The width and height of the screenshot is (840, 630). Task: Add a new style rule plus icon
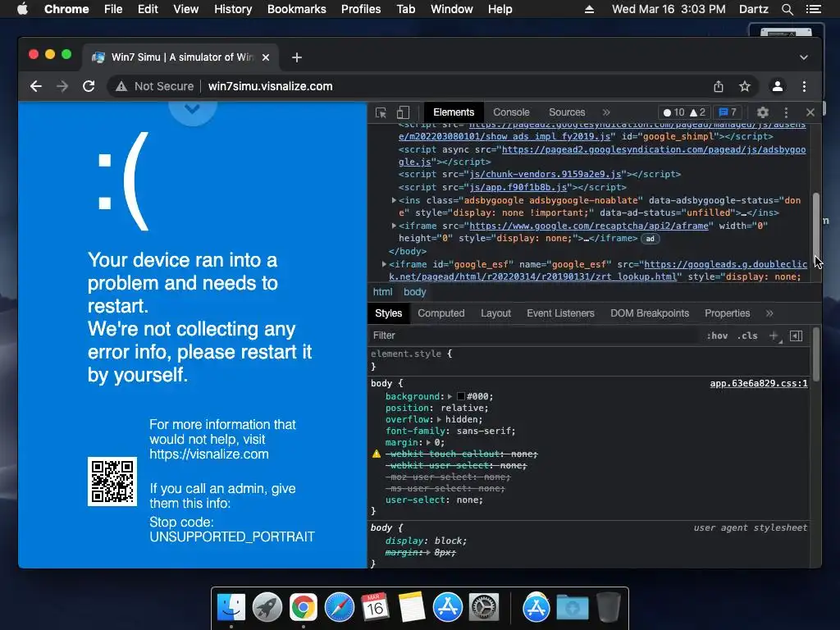(x=774, y=336)
